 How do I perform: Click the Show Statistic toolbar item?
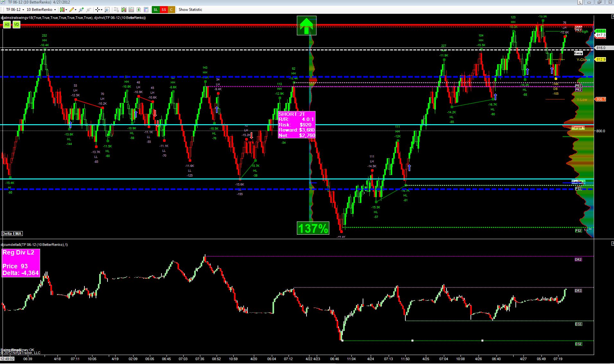[x=190, y=10]
